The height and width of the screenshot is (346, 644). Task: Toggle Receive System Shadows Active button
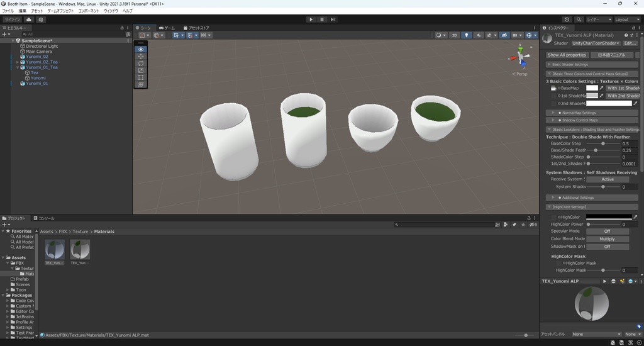608,179
